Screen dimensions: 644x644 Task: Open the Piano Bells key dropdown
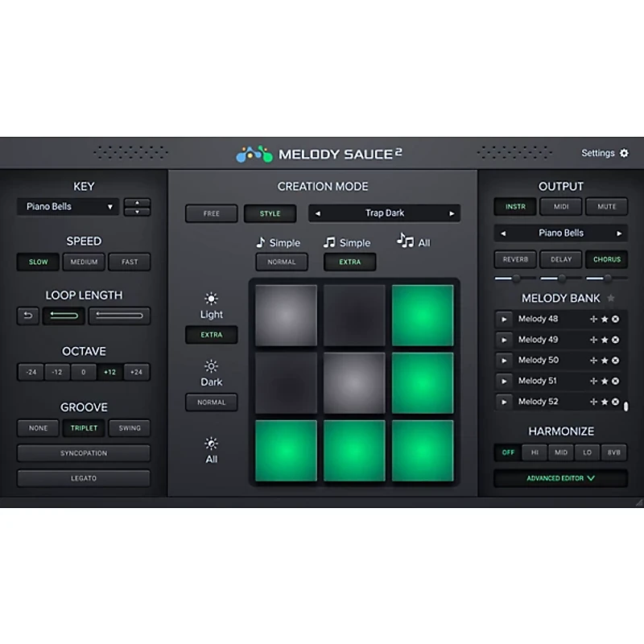coord(67,207)
